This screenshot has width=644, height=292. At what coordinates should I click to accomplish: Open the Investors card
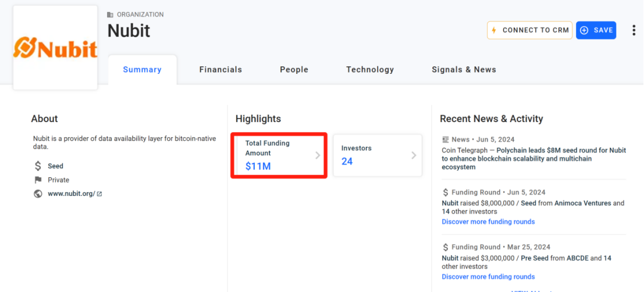tap(378, 155)
